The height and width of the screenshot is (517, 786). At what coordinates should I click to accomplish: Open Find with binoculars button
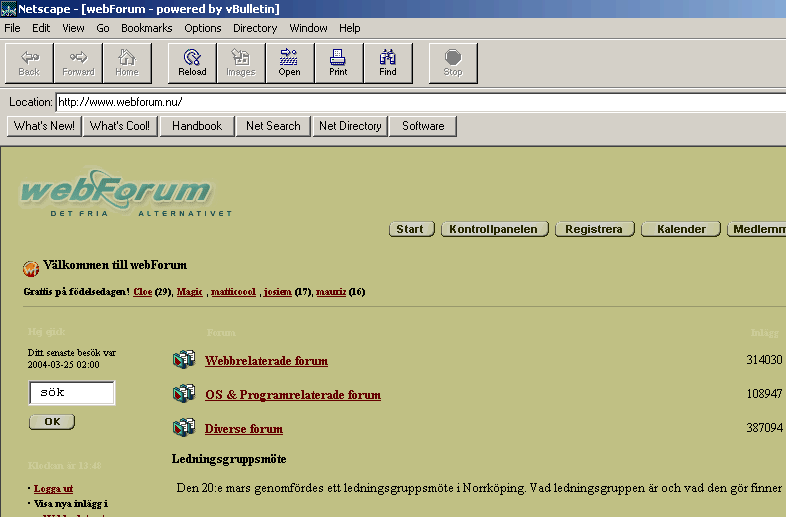[x=387, y=63]
